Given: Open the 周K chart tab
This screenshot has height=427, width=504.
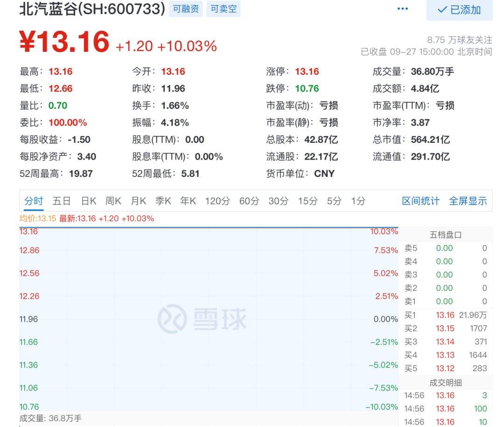Looking at the screenshot, I should point(113,201).
